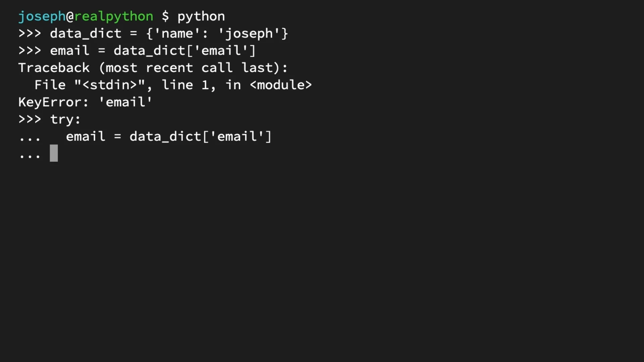Click '<stdin>' in the File line
Viewport: 644px width, 362px height.
point(109,85)
